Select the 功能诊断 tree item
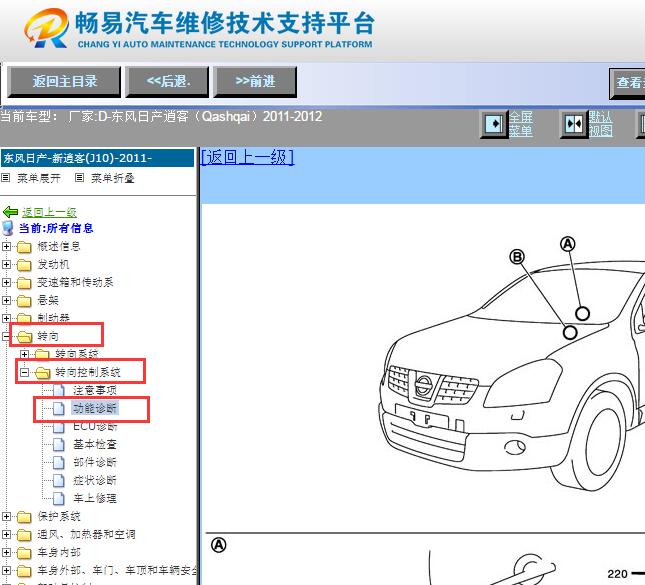645x585 pixels. point(95,409)
